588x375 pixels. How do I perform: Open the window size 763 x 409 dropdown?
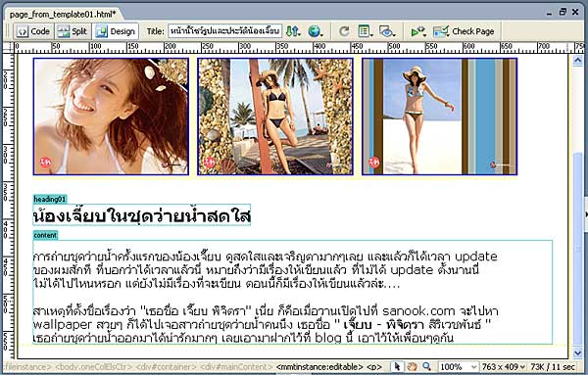click(x=503, y=367)
